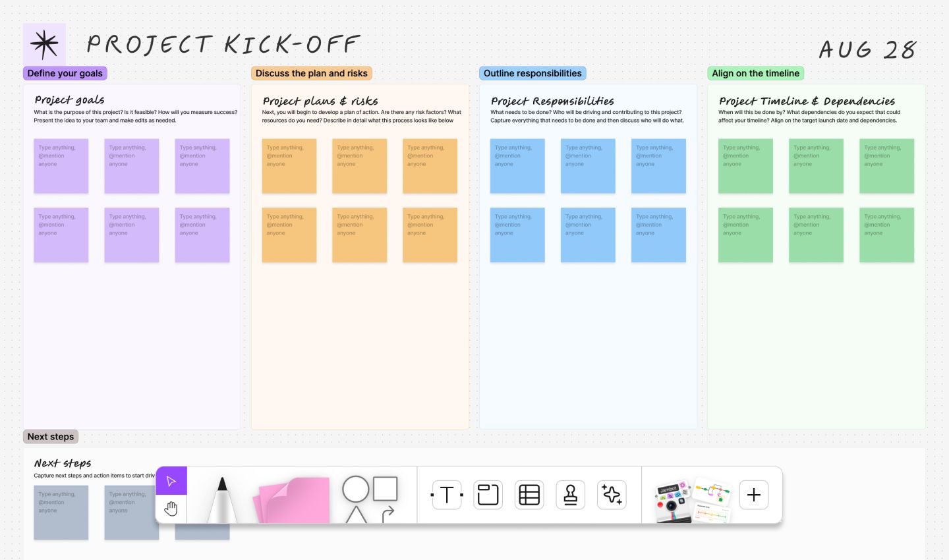This screenshot has height=560, width=949.
Task: Click the plus button for more tools
Action: tap(753, 494)
